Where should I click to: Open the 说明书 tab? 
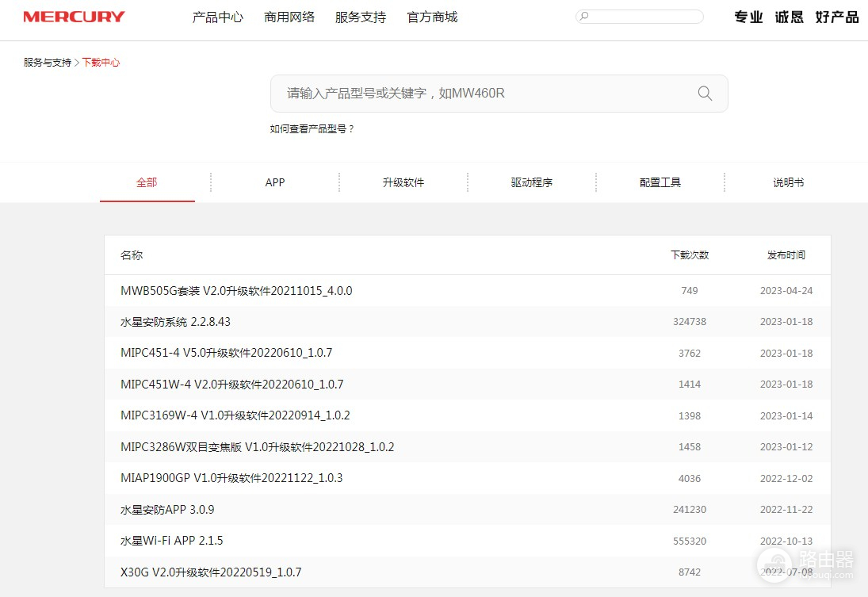coord(787,182)
